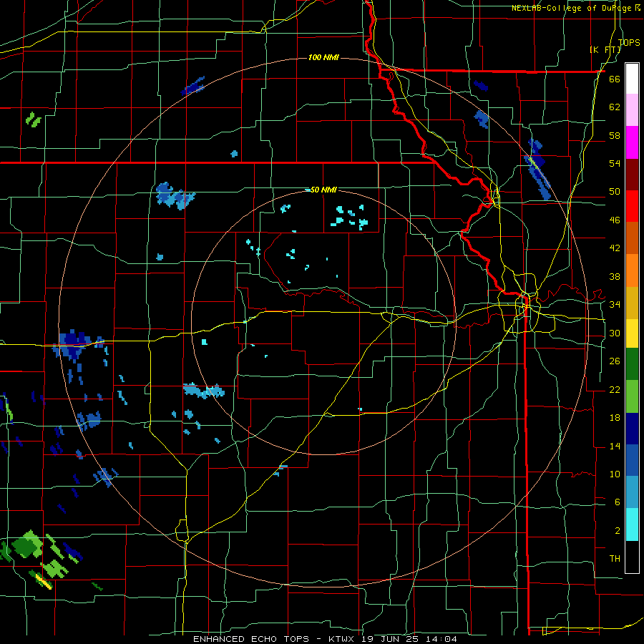Select the light green legend swatch
Viewport: 644px width, 644px height.
(x=632, y=396)
